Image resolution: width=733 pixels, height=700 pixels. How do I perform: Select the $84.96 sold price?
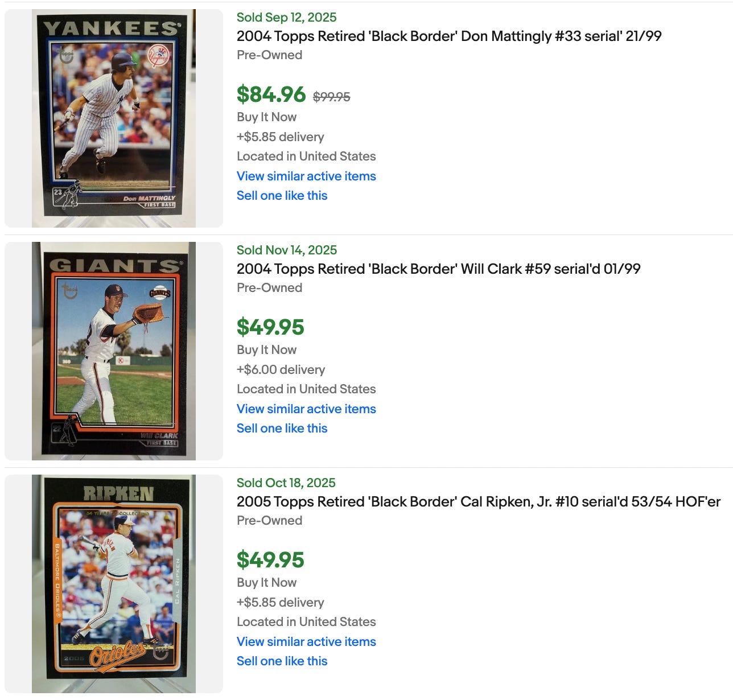271,94
